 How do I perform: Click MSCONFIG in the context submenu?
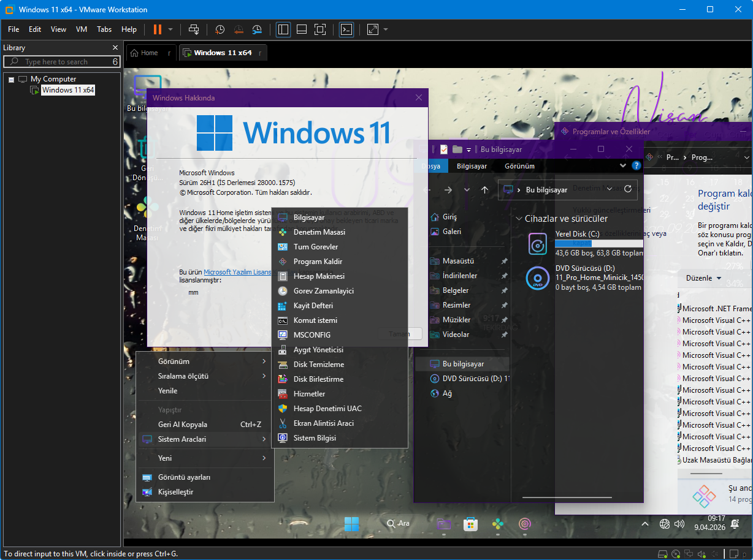tap(340, 335)
